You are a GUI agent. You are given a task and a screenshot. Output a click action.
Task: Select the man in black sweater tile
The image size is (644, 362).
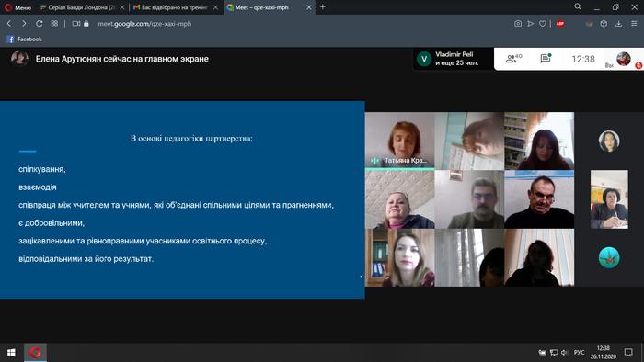point(539,199)
